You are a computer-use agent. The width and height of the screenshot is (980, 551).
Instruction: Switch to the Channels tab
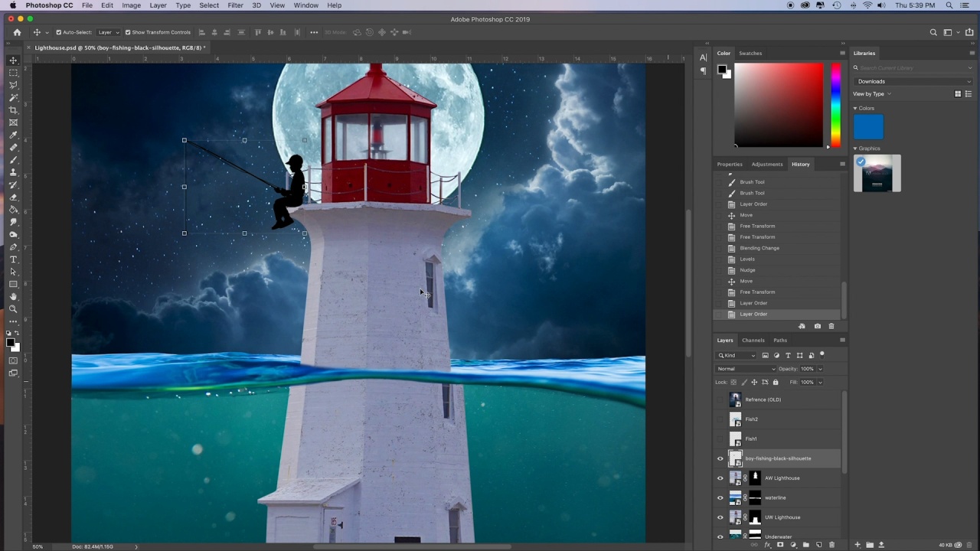753,341
